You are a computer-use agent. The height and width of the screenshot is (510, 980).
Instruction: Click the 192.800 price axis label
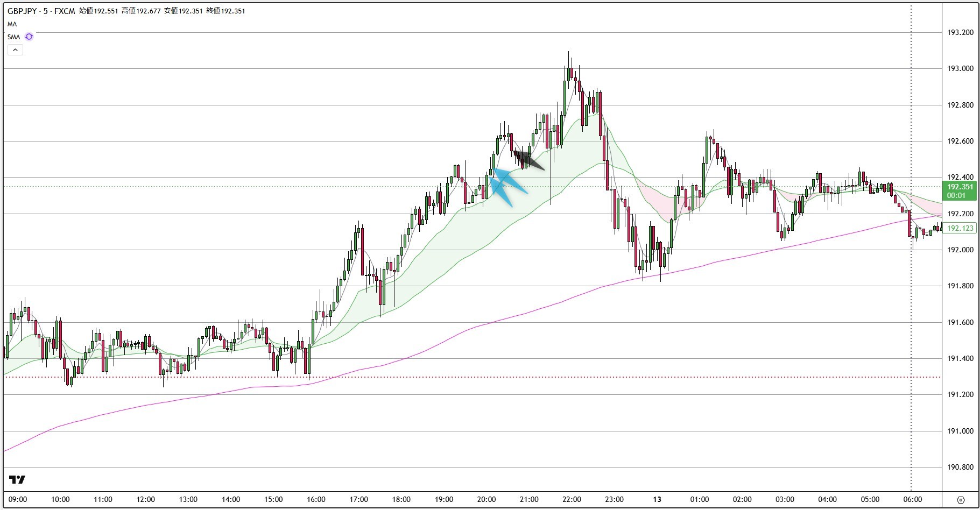960,105
